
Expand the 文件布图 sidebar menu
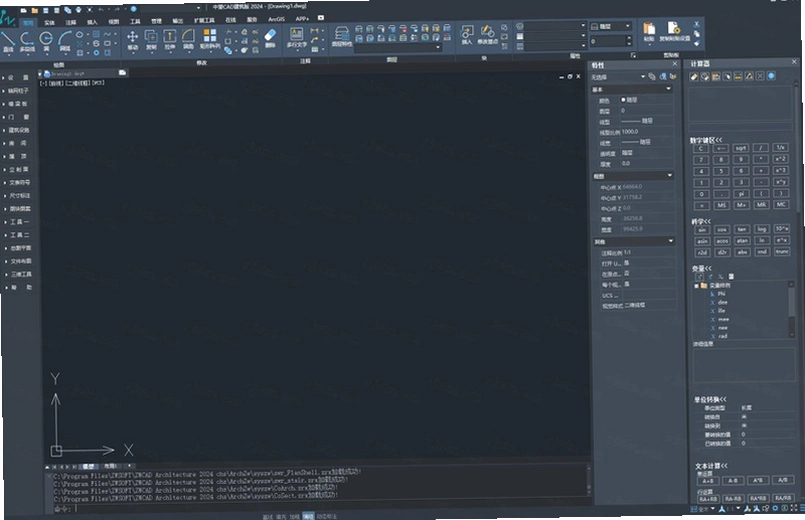coord(20,261)
